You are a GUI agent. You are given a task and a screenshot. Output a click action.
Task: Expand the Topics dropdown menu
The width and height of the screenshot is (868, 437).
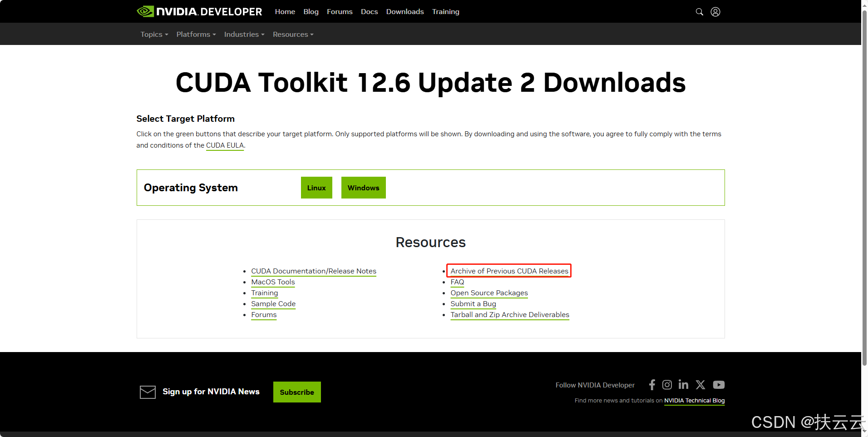[154, 35]
